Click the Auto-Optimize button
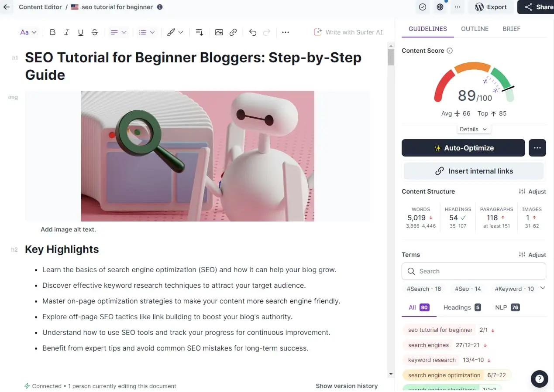Image resolution: width=554 pixels, height=392 pixels. pos(463,148)
